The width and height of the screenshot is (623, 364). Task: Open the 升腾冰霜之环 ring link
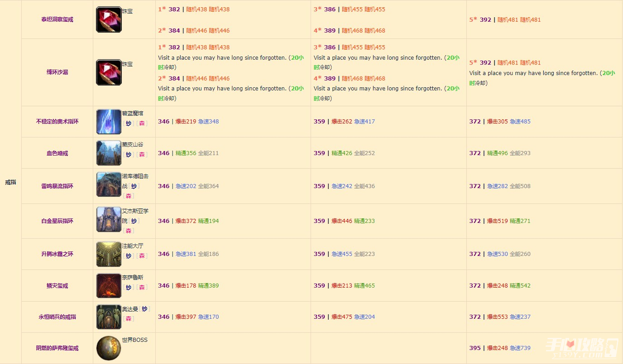click(57, 254)
